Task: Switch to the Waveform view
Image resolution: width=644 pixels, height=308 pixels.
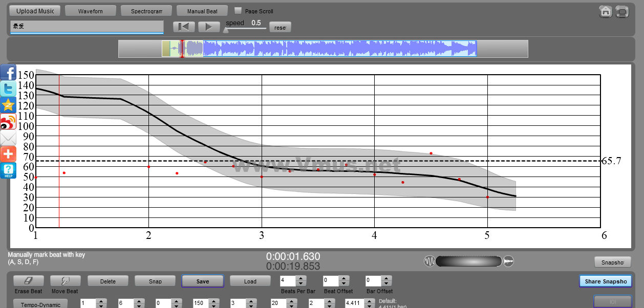Action: 90,11
